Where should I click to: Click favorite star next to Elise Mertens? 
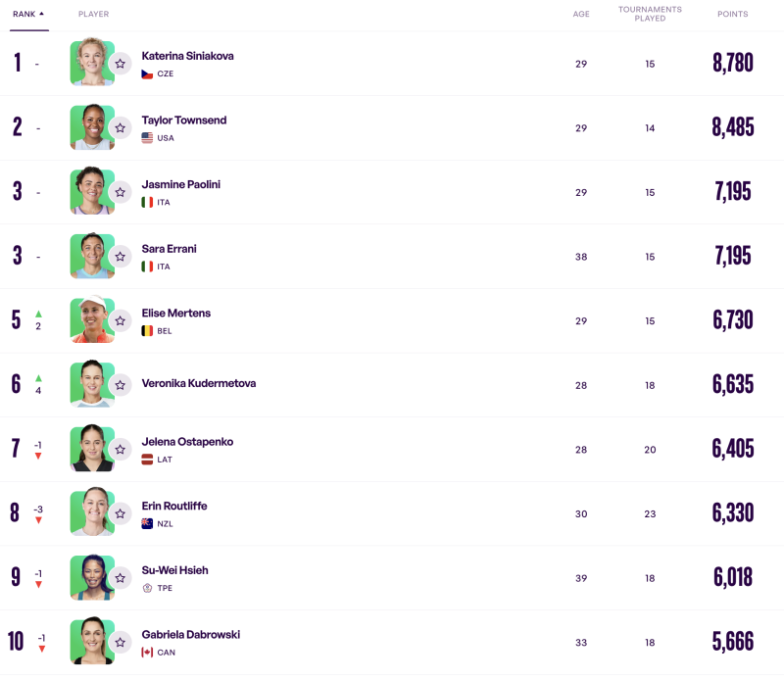[120, 320]
